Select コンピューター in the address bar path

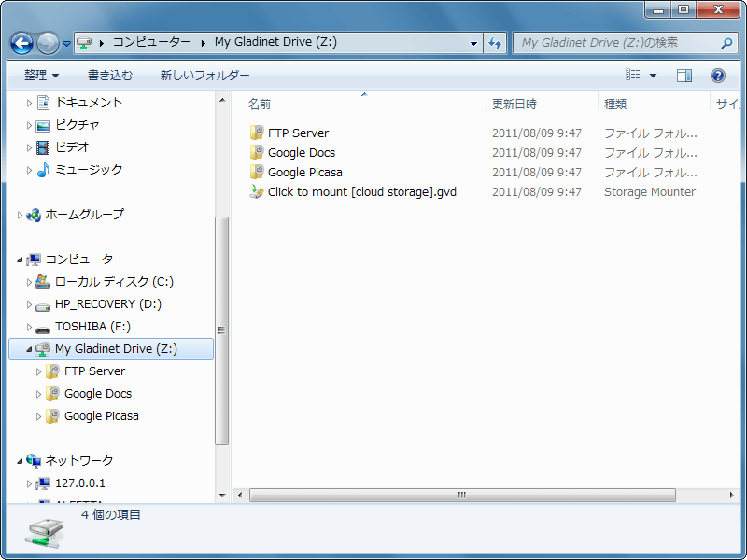tap(151, 42)
